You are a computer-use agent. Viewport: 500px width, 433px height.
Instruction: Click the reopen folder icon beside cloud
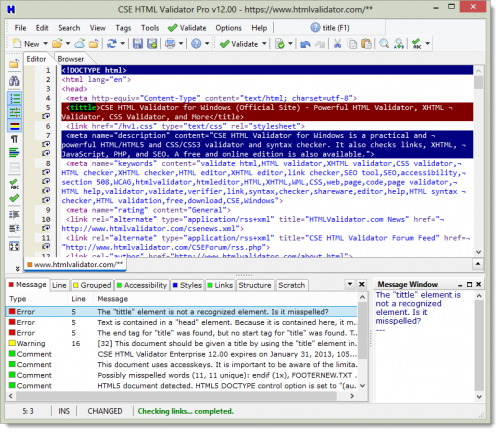tap(94, 43)
